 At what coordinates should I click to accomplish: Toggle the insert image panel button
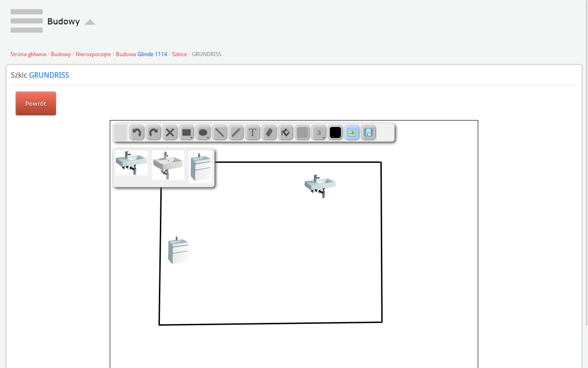pyautogui.click(x=352, y=133)
